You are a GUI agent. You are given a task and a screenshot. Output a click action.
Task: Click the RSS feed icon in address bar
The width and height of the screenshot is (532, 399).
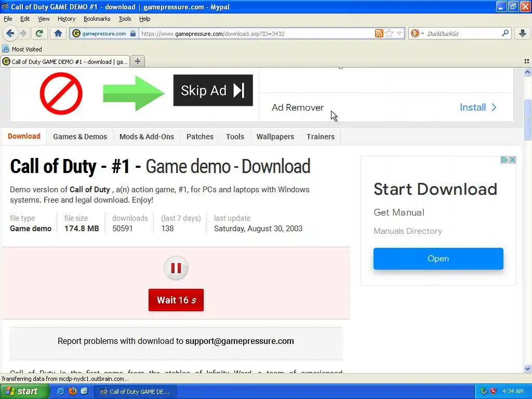(379, 33)
